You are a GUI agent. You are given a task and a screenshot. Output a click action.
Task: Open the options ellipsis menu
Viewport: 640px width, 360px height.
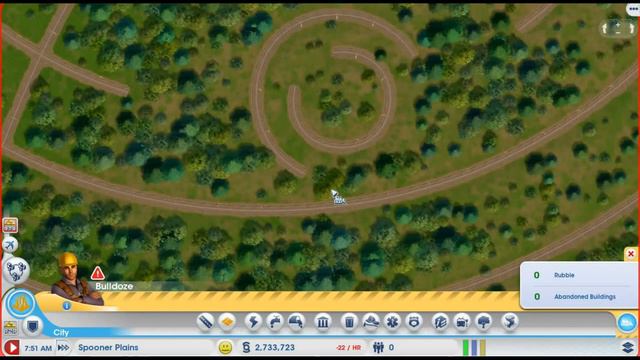(x=633, y=9)
